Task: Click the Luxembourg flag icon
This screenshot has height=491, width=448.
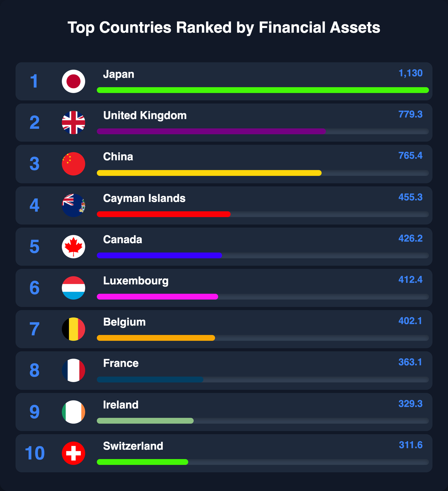Action: [73, 288]
